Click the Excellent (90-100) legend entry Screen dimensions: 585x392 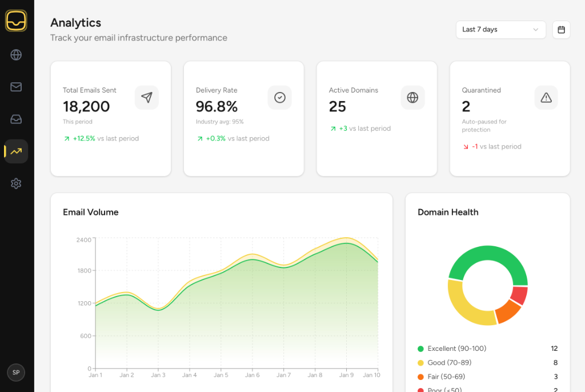point(457,349)
